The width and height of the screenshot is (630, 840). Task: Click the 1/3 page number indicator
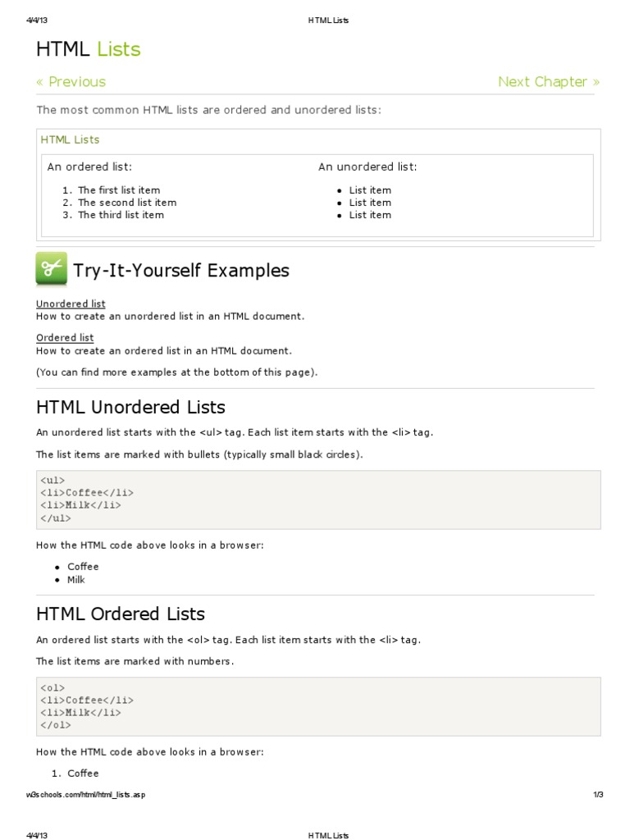pyautogui.click(x=597, y=795)
